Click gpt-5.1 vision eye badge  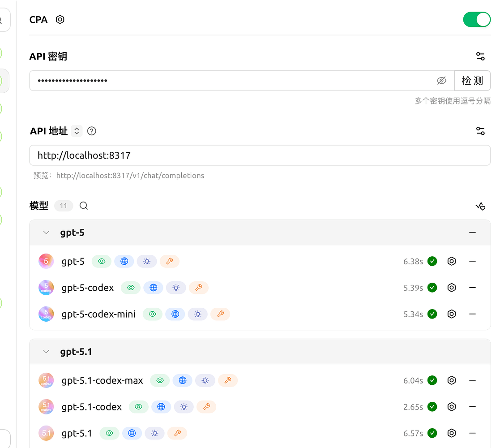pyautogui.click(x=109, y=433)
